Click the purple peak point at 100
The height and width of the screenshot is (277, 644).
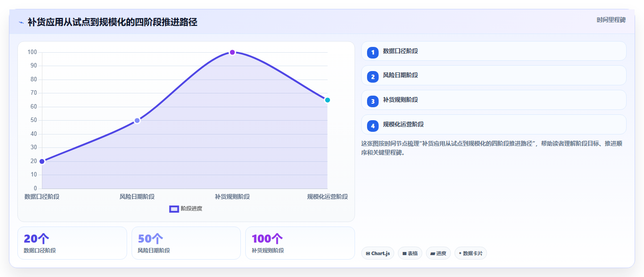click(x=232, y=52)
